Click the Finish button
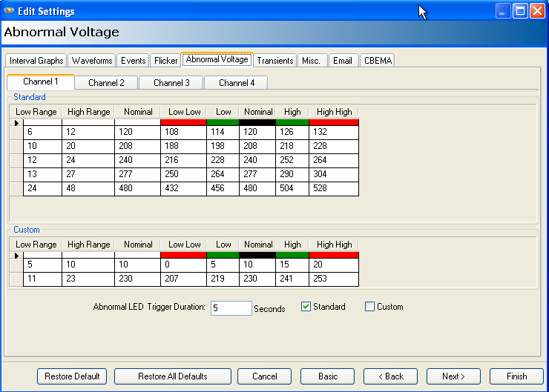Screen dimensions: 549x392 [516, 376]
